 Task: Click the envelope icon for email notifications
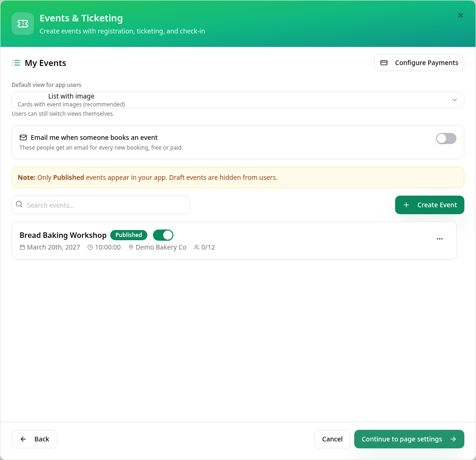click(23, 138)
